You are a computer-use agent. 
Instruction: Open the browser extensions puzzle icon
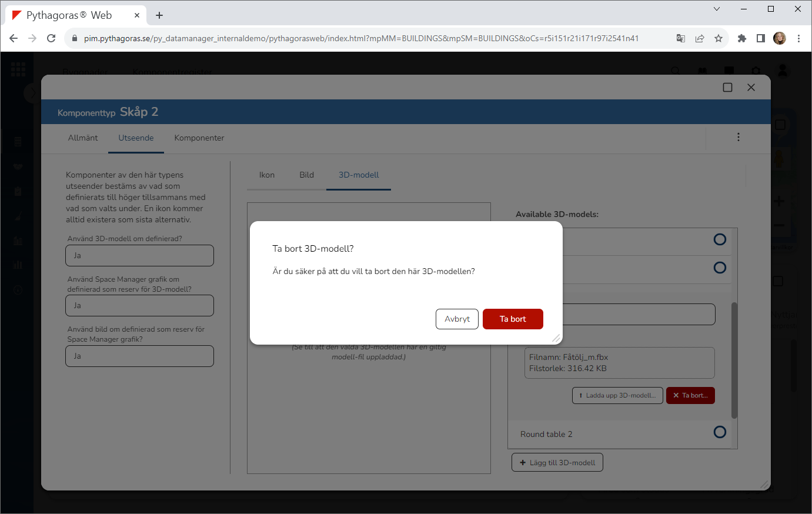[742, 38]
